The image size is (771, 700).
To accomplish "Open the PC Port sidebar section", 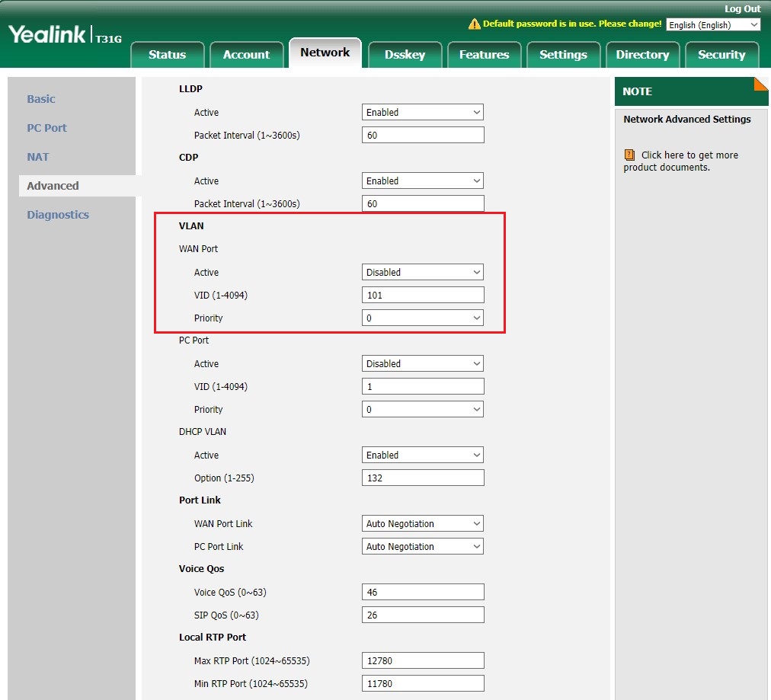I will coord(47,128).
